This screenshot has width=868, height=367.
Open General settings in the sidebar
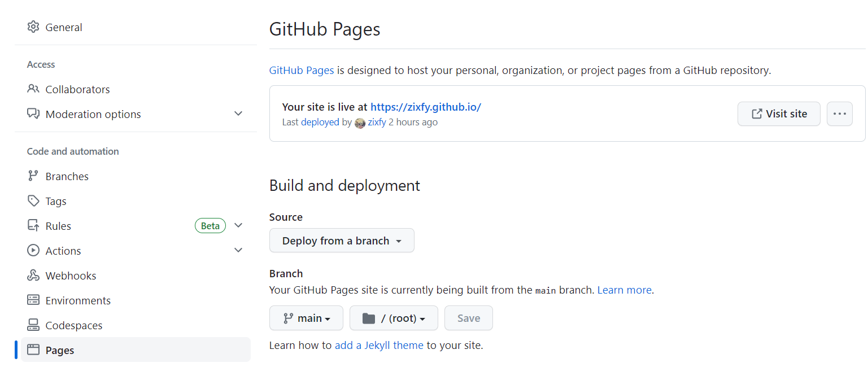136,27
